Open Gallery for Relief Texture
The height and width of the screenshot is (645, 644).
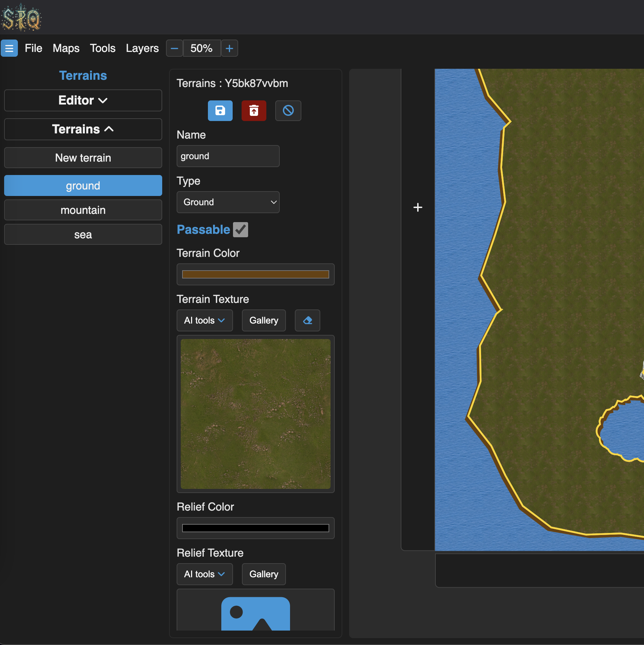click(264, 574)
